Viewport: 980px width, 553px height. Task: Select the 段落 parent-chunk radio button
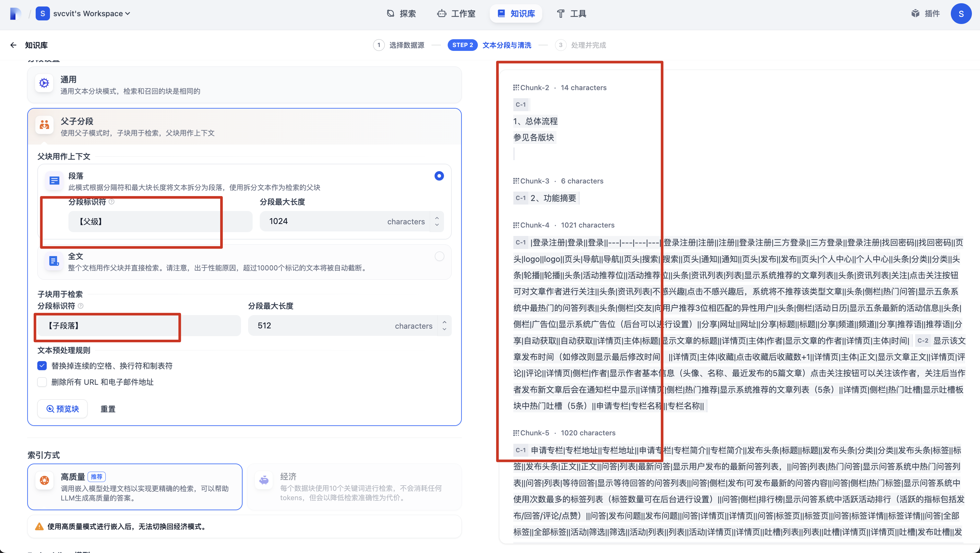click(439, 176)
